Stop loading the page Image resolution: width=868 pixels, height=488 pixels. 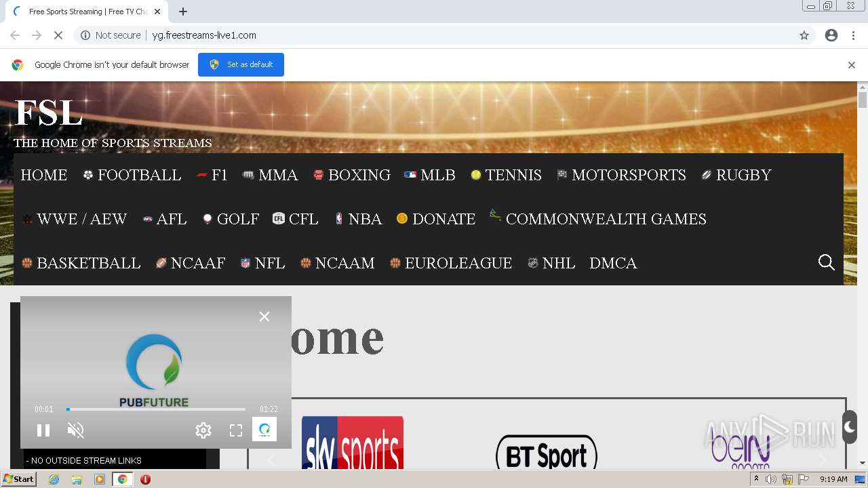point(58,35)
